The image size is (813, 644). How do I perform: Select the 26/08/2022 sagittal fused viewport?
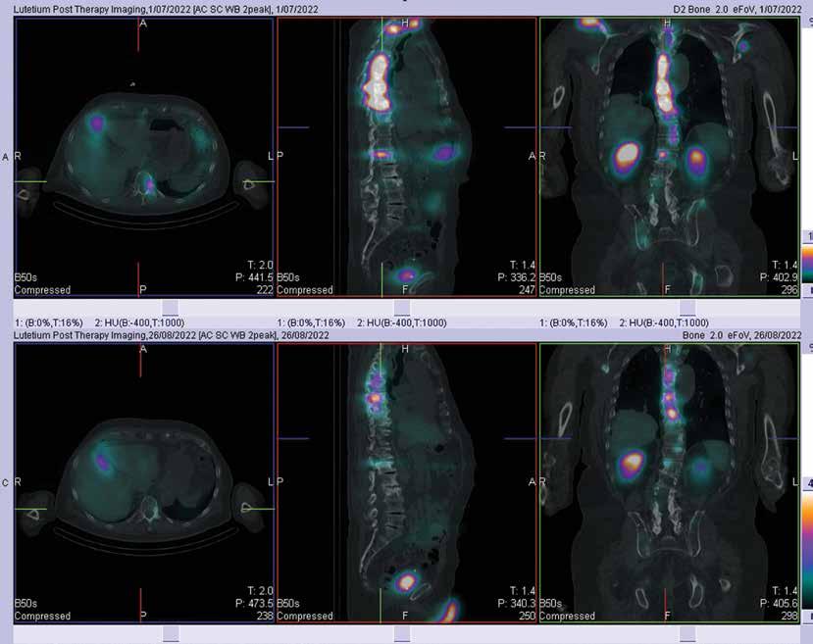click(406, 483)
